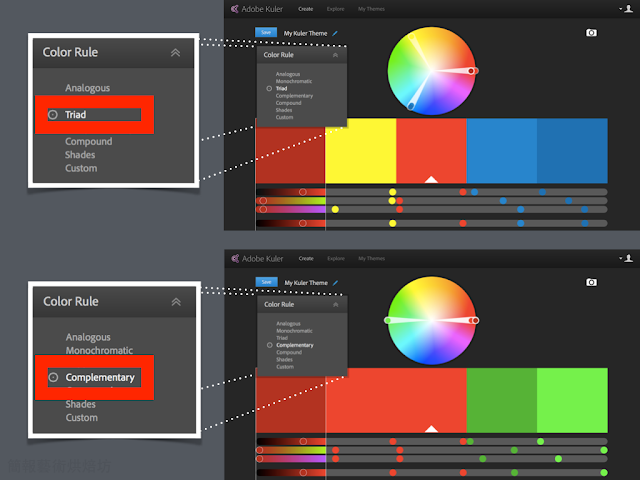Select Complementary radio in bottom Color Rule panel
640x480 pixels.
(x=269, y=345)
